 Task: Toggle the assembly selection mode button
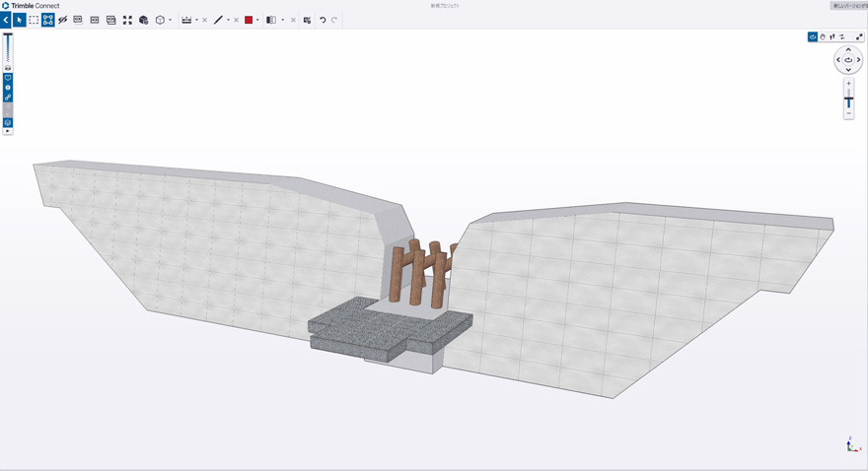[x=48, y=20]
